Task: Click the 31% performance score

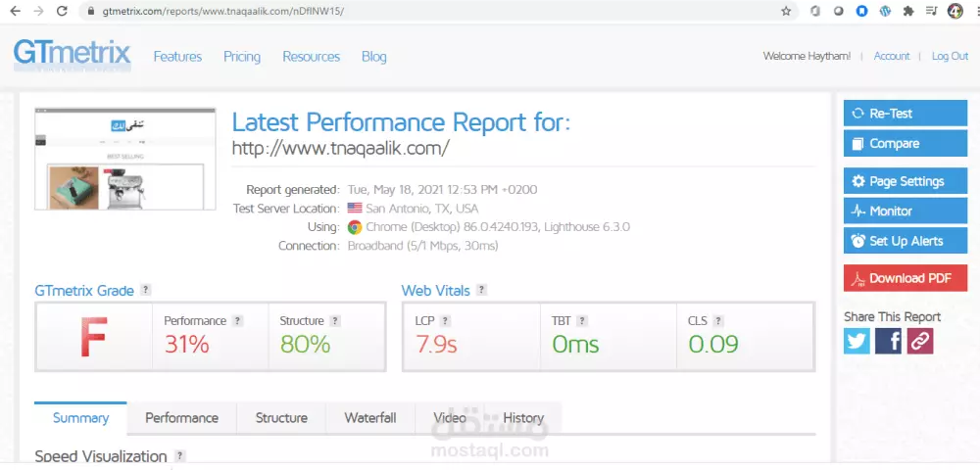Action: [186, 344]
